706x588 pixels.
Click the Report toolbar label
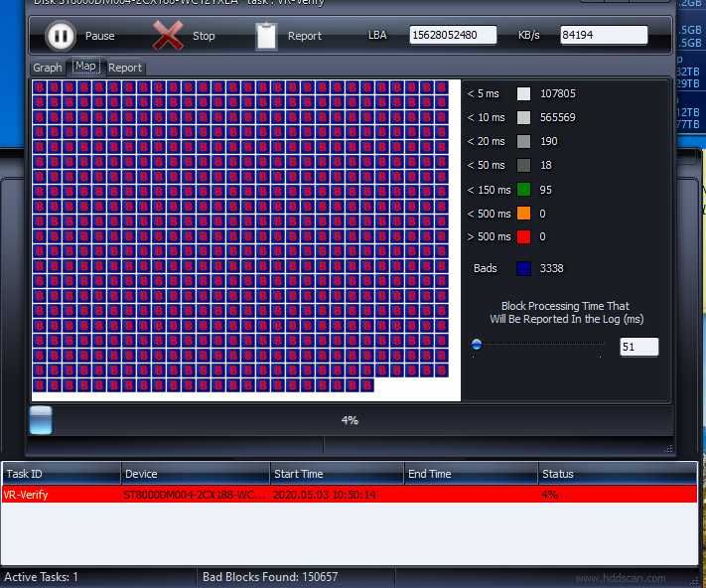tap(305, 36)
